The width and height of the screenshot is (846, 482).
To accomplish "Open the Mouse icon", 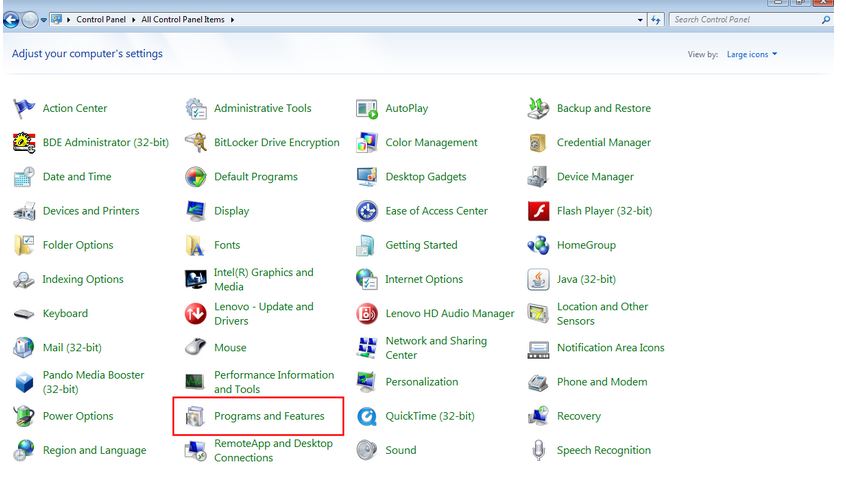I will click(195, 348).
